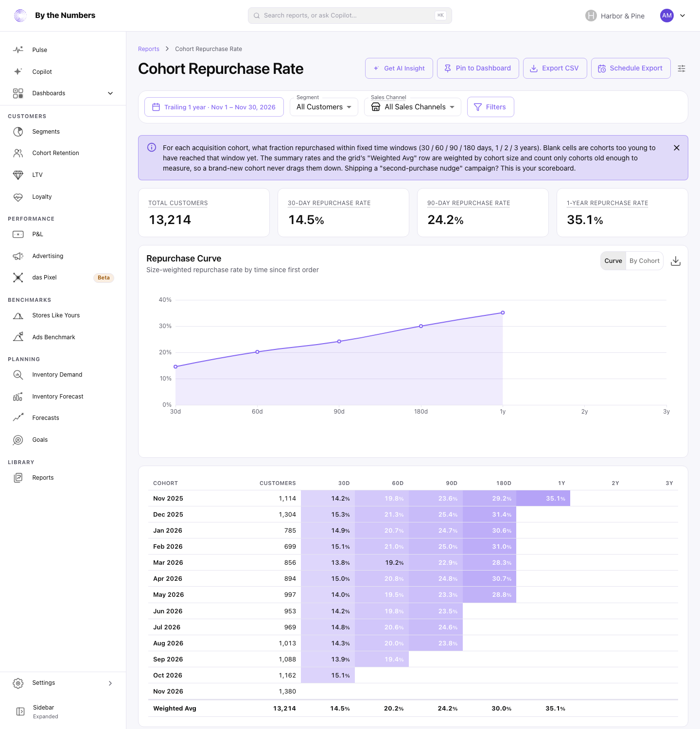This screenshot has width=700, height=729.
Task: Go to Forecasts in sidebar
Action: click(46, 418)
